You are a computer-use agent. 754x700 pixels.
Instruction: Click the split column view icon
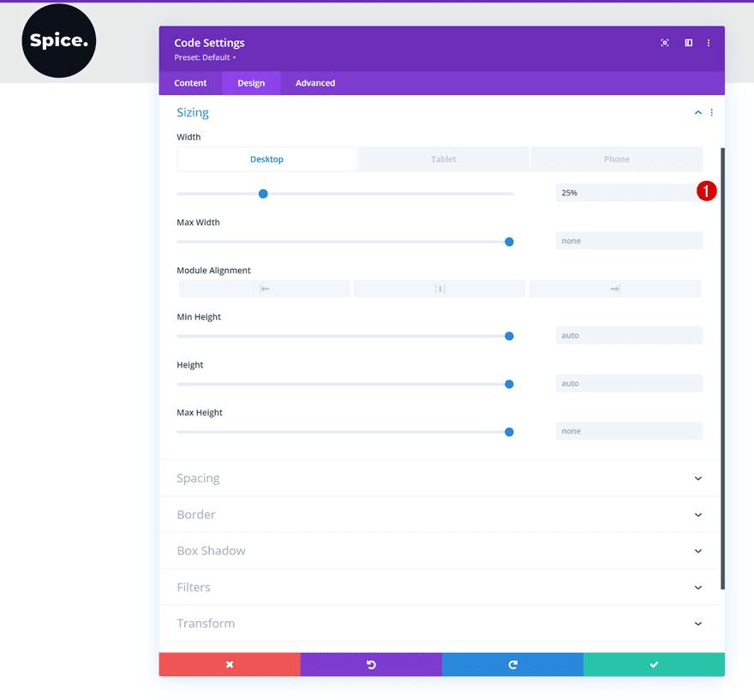tap(688, 43)
